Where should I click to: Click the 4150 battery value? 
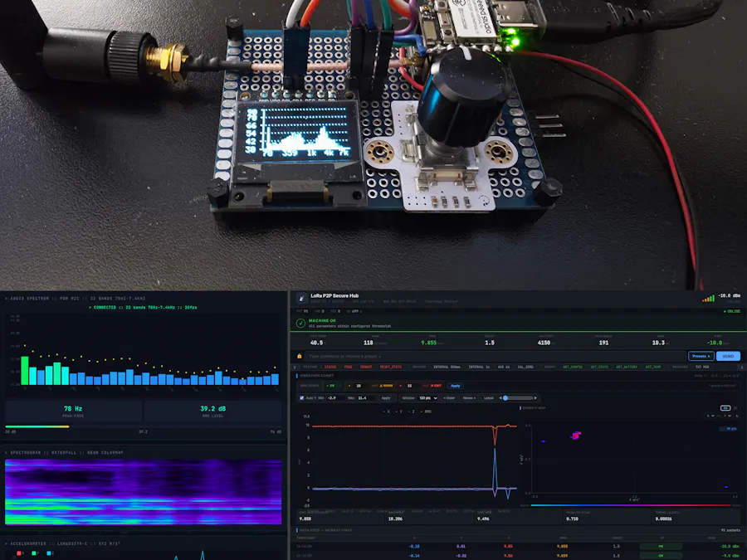point(544,343)
